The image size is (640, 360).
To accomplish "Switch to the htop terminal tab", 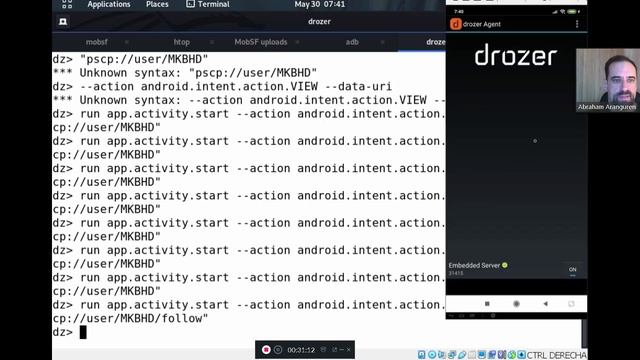I will [182, 42].
